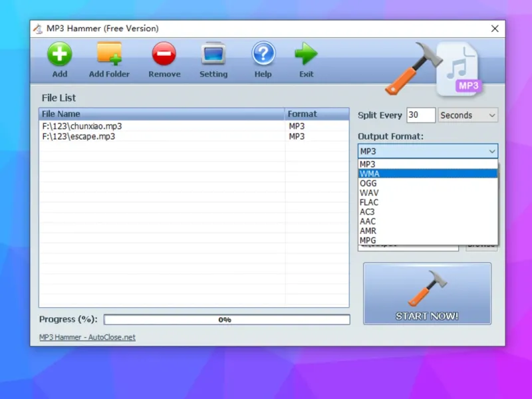Screen dimensions: 532x399
Task: Click the MP3 format cell for escape.mp3
Action: pyautogui.click(x=297, y=136)
